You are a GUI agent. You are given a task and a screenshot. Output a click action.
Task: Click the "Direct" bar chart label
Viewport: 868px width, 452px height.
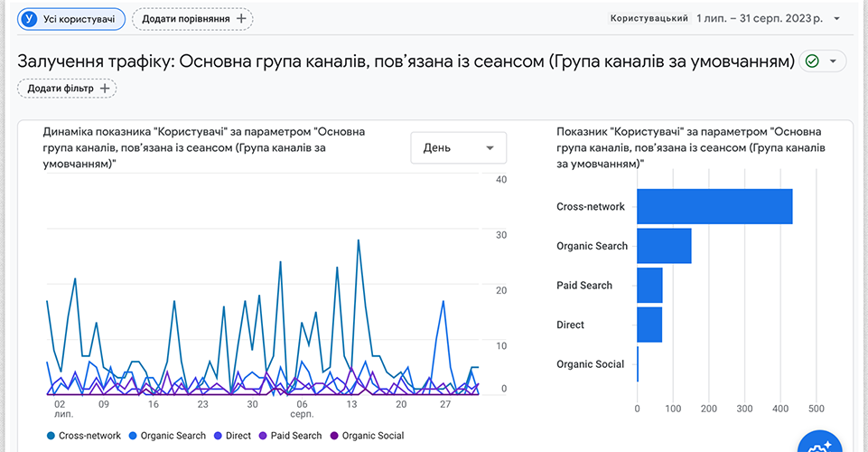point(570,325)
